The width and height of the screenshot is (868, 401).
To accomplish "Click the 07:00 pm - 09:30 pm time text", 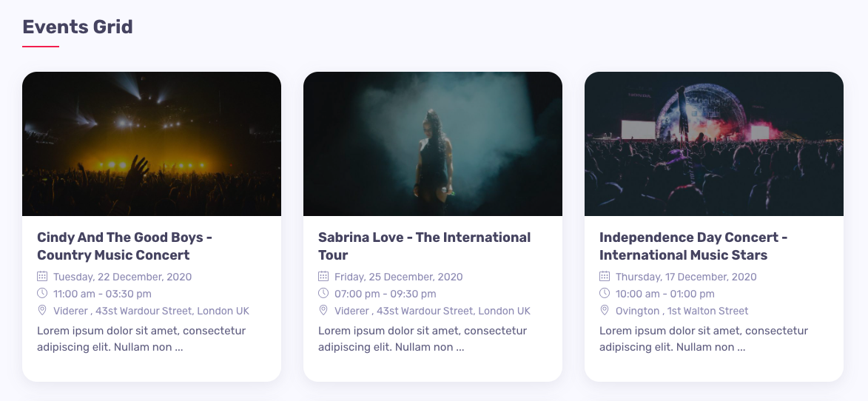I will tap(385, 294).
